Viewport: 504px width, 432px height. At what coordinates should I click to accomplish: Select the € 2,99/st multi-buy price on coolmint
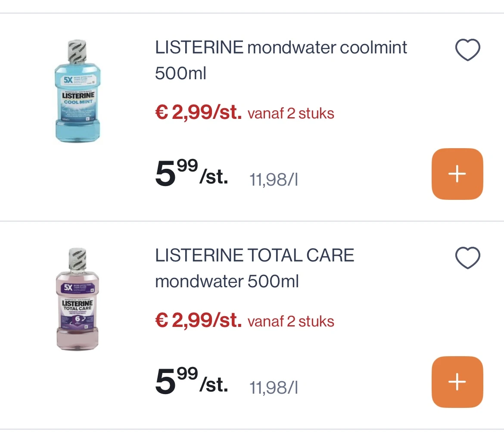(198, 112)
